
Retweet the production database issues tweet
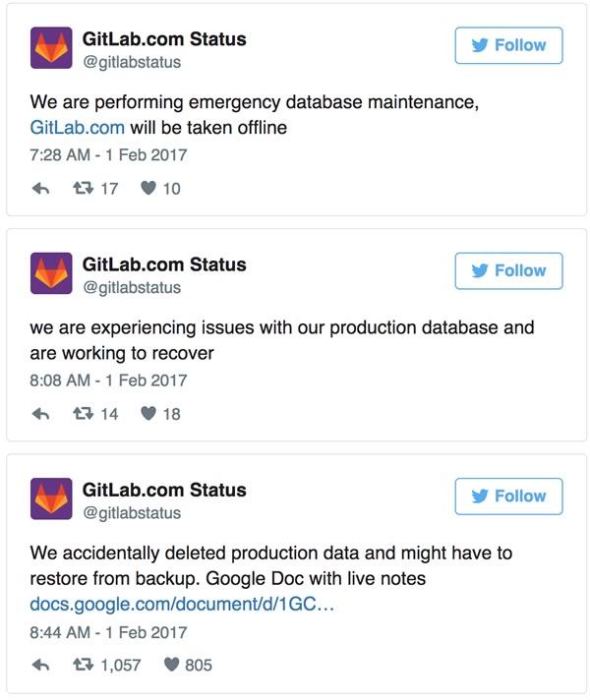click(x=84, y=414)
